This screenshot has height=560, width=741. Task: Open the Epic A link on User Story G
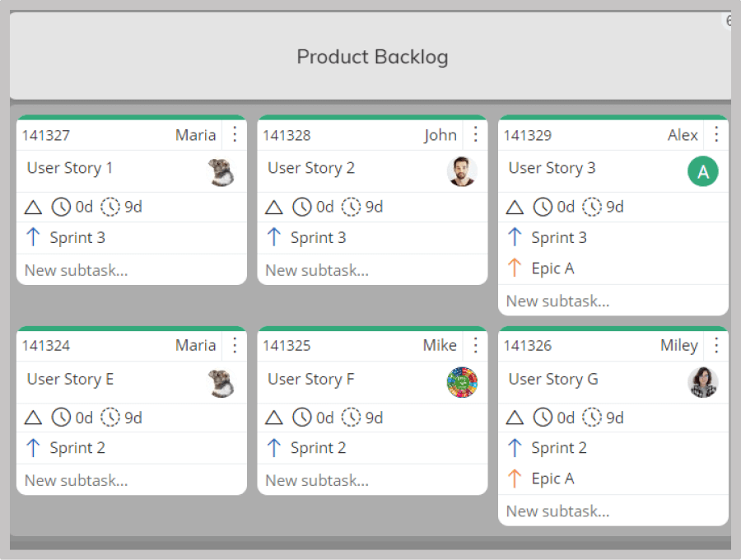(552, 478)
